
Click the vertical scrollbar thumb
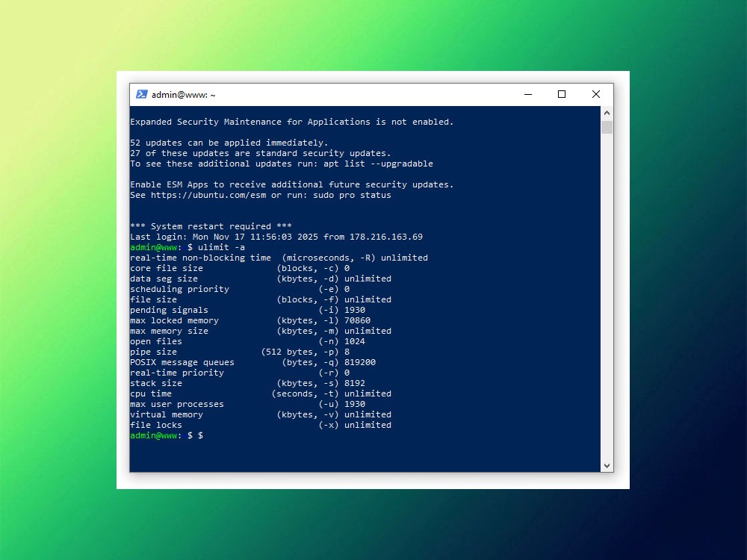[x=607, y=127]
